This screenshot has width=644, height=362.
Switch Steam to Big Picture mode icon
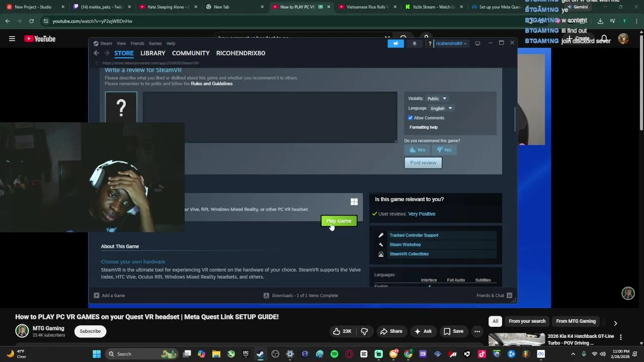[x=477, y=43]
